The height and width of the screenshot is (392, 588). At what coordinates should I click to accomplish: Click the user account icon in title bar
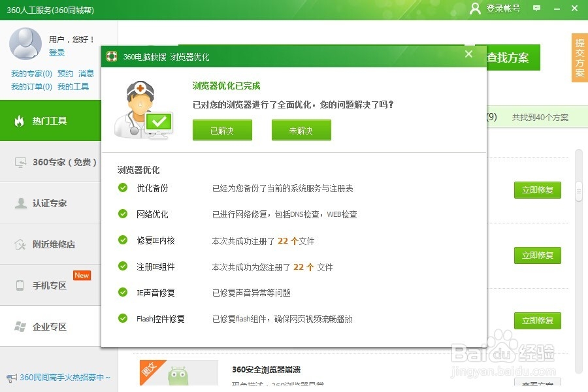[x=475, y=8]
